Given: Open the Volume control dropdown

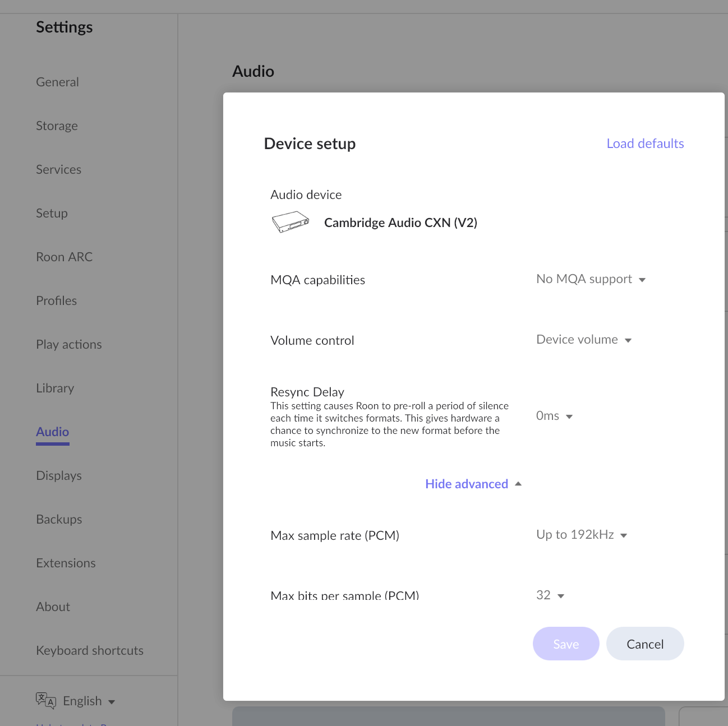Looking at the screenshot, I should click(583, 340).
